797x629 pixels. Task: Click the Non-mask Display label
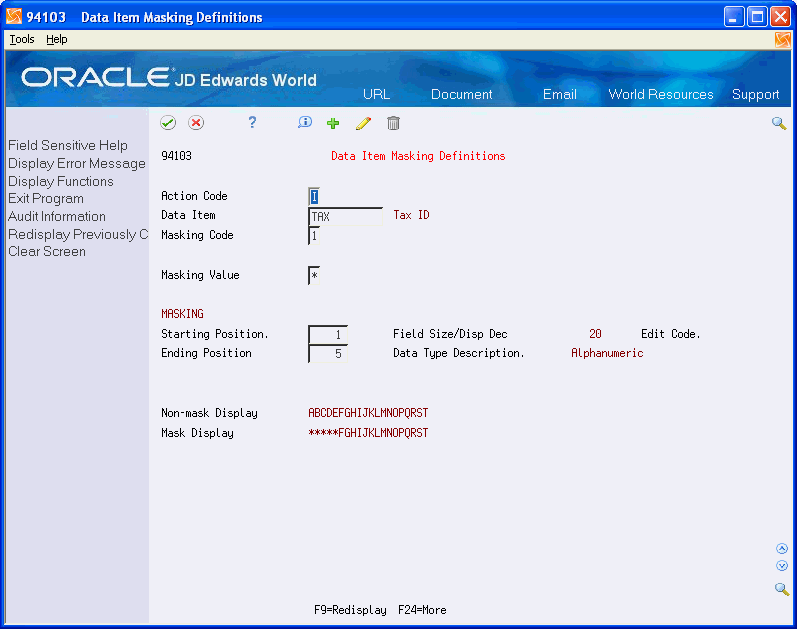[209, 413]
